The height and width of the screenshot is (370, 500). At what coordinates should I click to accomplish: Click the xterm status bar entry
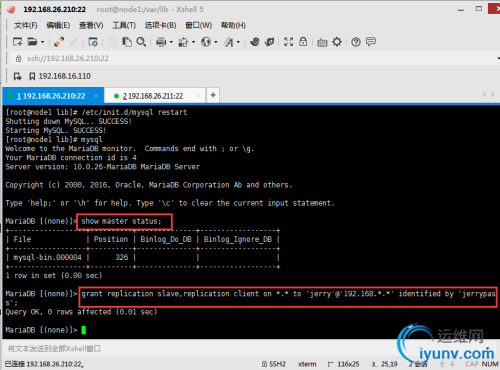tap(307, 364)
